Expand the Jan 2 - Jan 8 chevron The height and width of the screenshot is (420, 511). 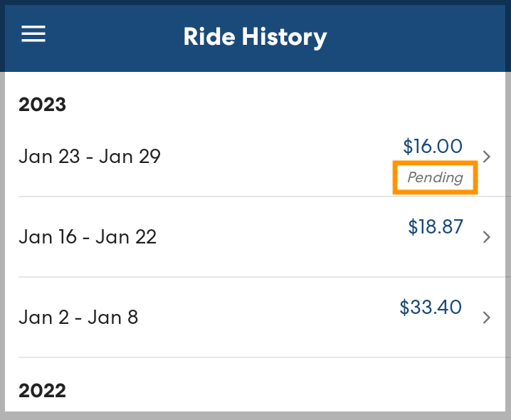[x=487, y=317]
